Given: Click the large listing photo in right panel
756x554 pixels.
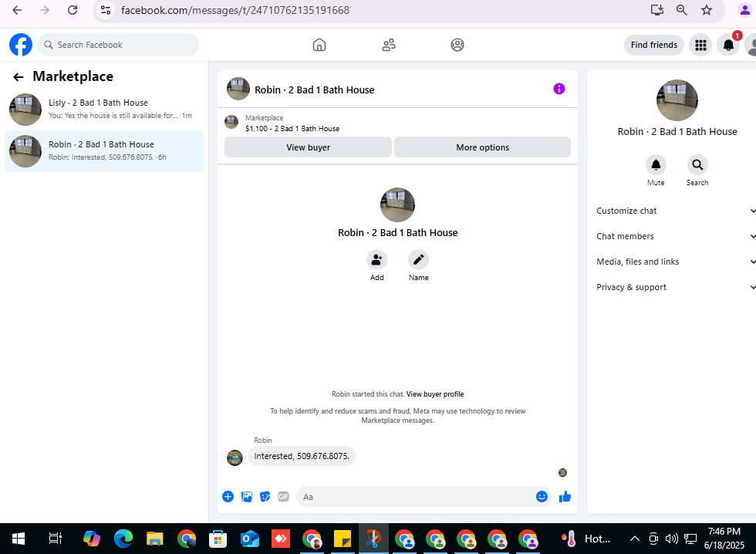Looking at the screenshot, I should tap(677, 100).
